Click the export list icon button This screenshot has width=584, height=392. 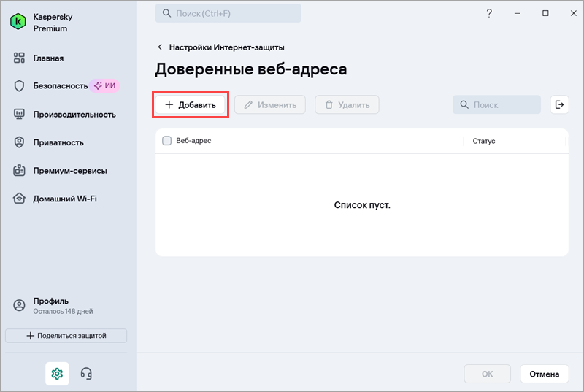click(559, 104)
